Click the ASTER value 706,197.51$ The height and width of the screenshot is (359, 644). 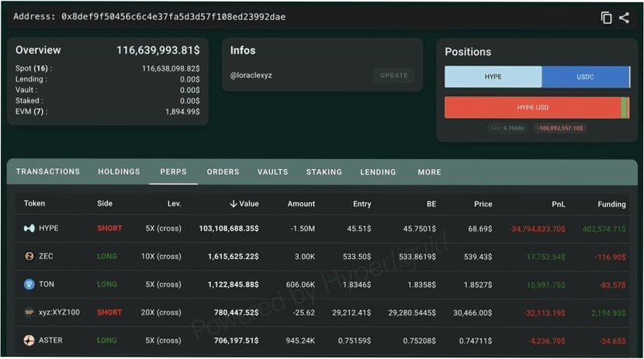click(236, 340)
